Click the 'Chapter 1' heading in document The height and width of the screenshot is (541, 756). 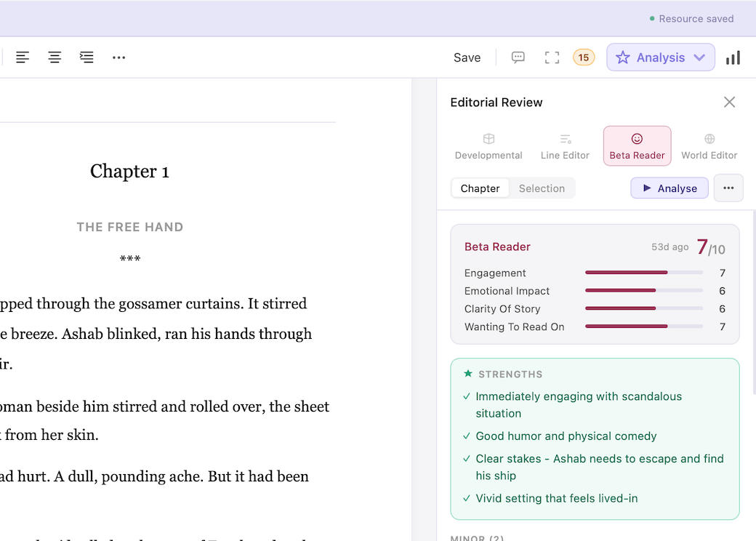tap(129, 171)
